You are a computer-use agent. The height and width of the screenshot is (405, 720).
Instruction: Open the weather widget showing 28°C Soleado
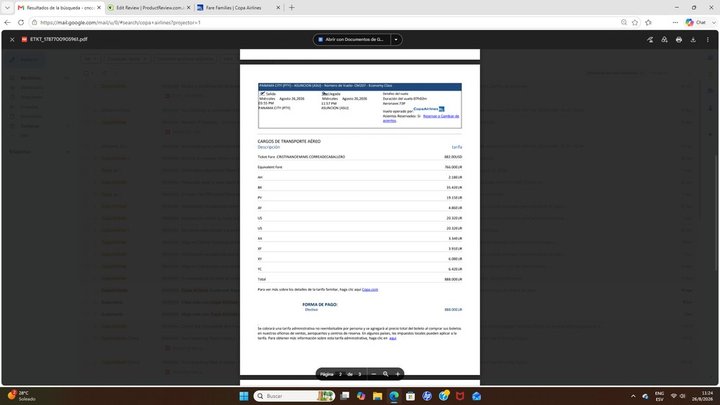pos(22,396)
